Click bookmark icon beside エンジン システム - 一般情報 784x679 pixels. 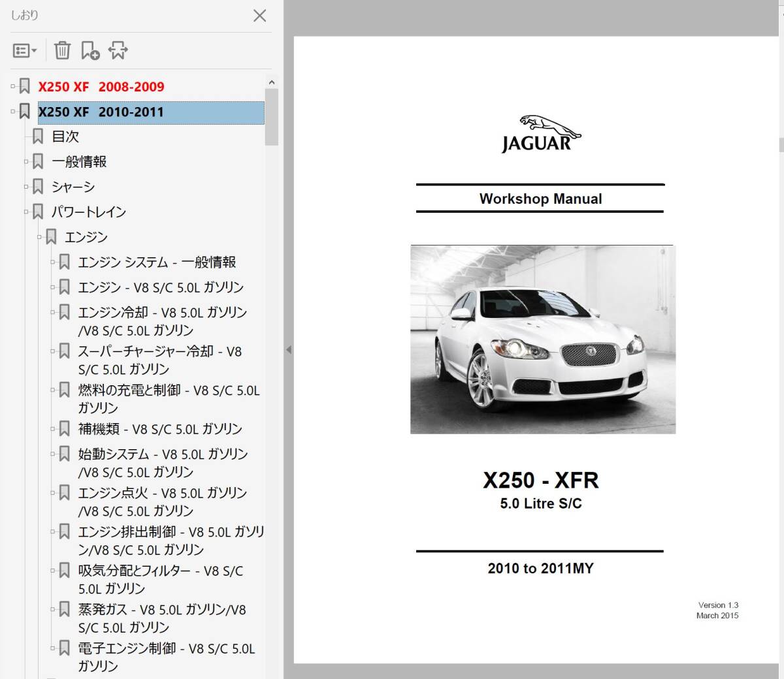tap(64, 262)
